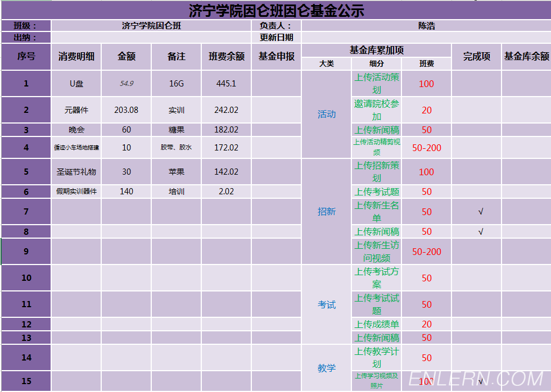The image size is (551, 392).
Task: Select the 圣诞节礼物 expense cell
Action: 76,172
